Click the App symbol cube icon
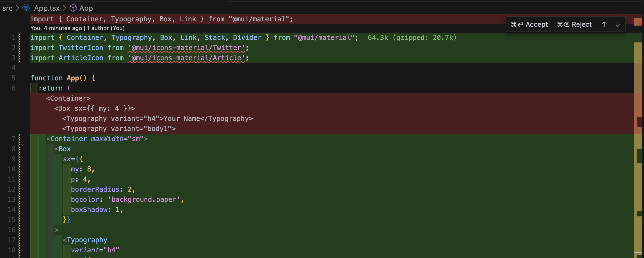The height and width of the screenshot is (258, 644). tap(73, 8)
